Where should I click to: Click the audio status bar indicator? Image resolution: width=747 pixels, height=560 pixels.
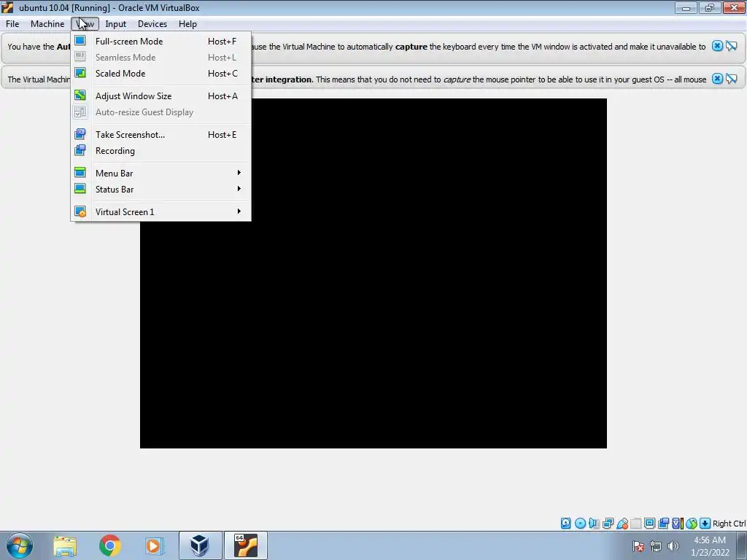pyautogui.click(x=594, y=524)
